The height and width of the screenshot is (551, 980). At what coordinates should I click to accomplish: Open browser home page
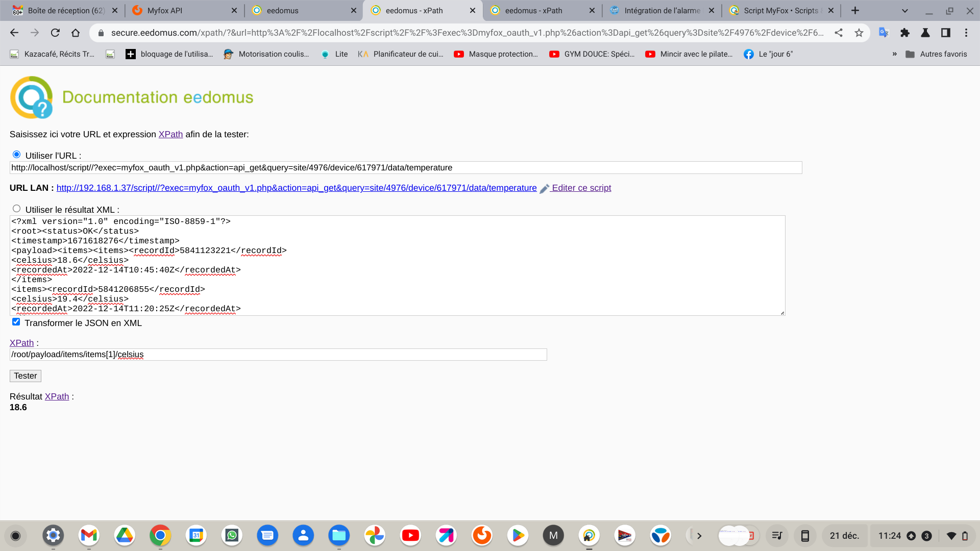(x=76, y=33)
